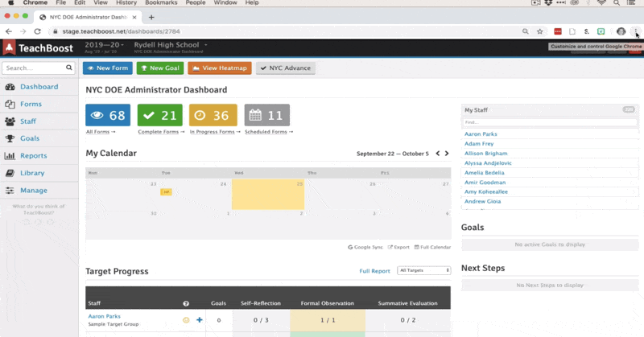Open Andrew Gioia in My Staff list

coord(482,202)
